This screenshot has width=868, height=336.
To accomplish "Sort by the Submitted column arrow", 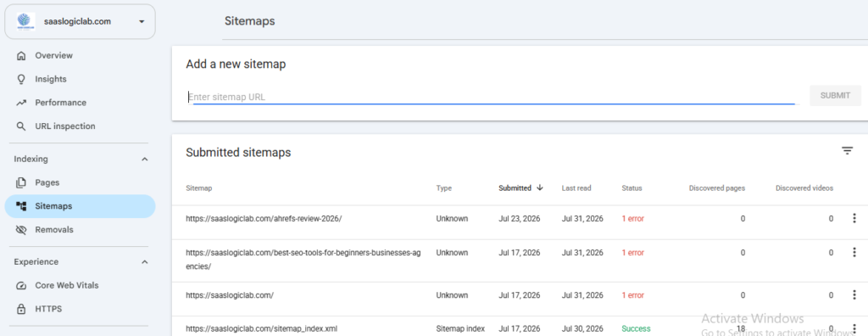I will click(x=540, y=188).
